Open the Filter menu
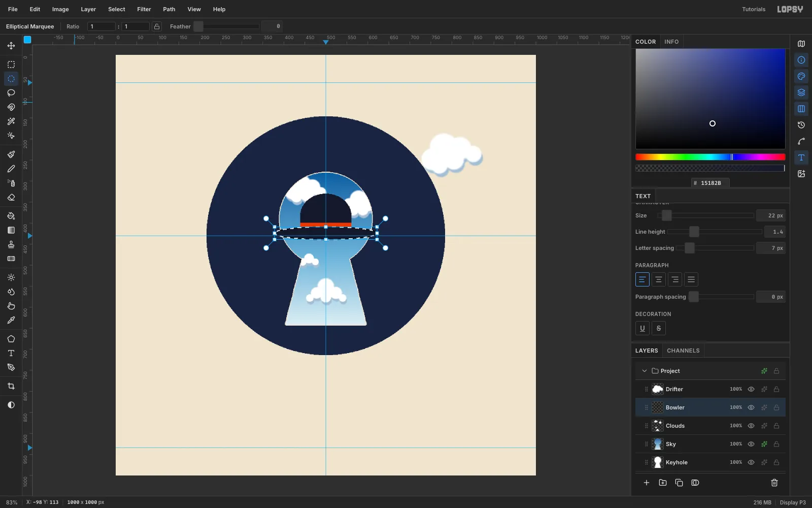The height and width of the screenshot is (508, 812). (x=144, y=9)
